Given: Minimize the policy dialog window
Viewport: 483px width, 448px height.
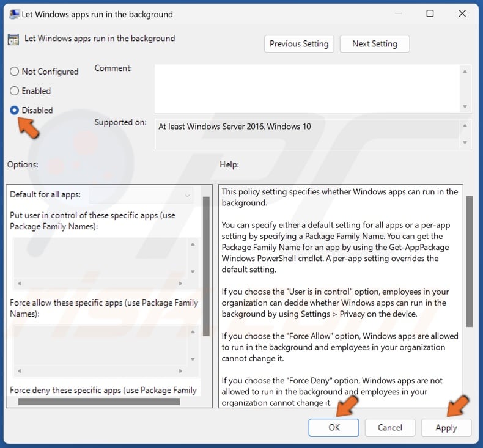Looking at the screenshot, I should (398, 13).
